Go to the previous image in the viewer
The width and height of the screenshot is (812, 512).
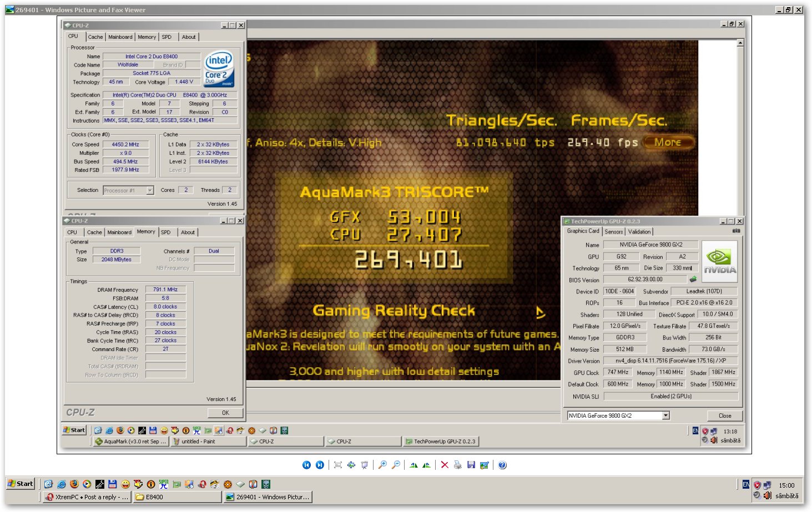(306, 465)
